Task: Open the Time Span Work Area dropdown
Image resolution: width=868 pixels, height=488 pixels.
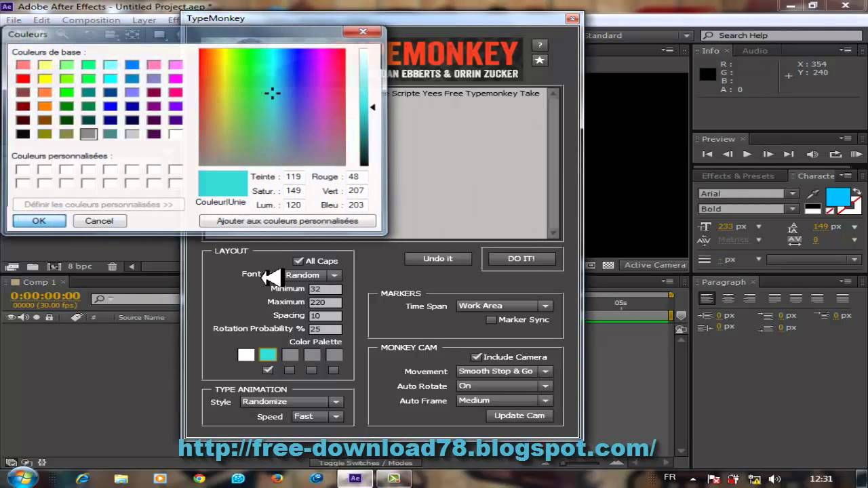Action: (x=504, y=306)
